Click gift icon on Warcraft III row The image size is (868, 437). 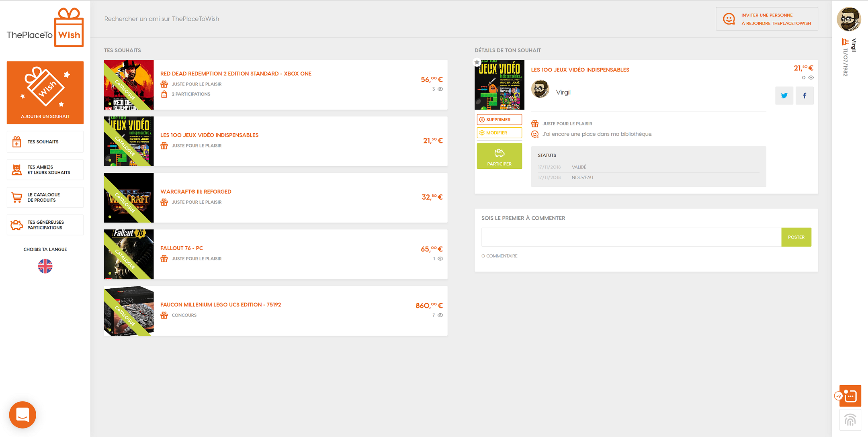[x=164, y=202]
